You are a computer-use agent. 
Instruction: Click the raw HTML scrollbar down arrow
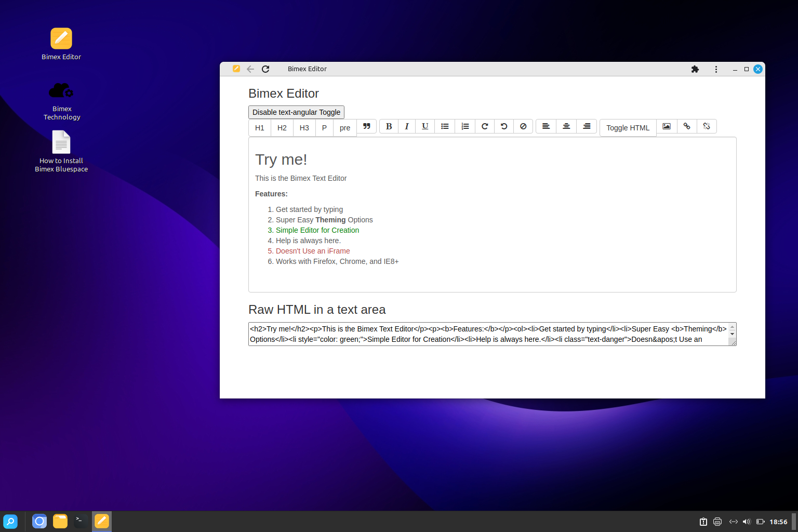(733, 334)
